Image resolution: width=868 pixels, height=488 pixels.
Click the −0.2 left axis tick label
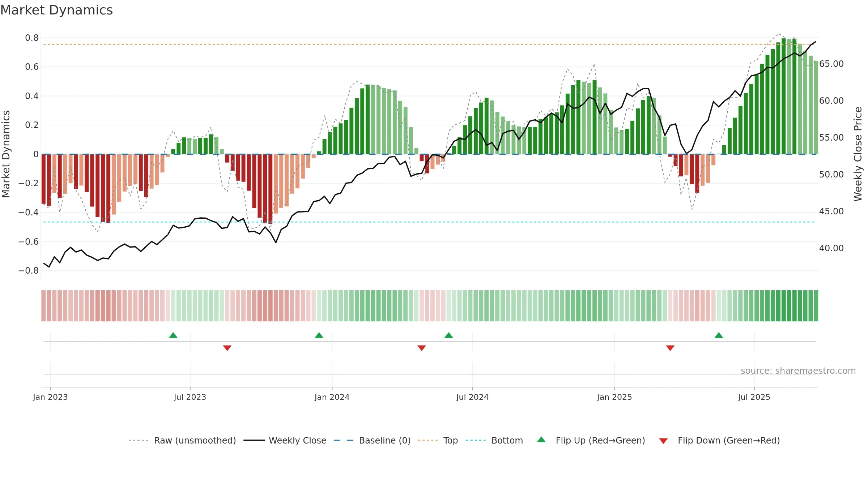[x=29, y=183]
